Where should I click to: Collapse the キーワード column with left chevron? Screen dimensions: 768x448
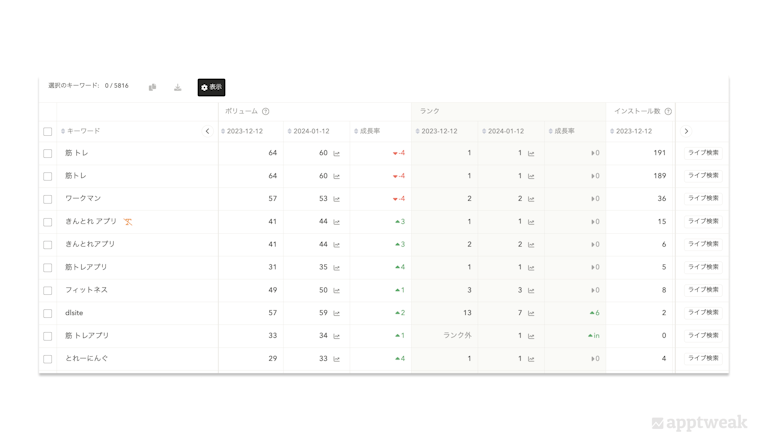coord(207,131)
